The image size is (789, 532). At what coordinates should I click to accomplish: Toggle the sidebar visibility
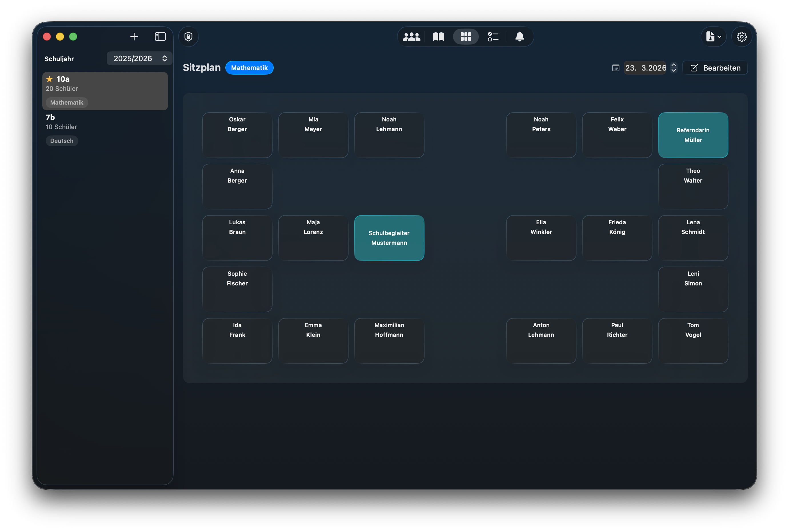(160, 36)
